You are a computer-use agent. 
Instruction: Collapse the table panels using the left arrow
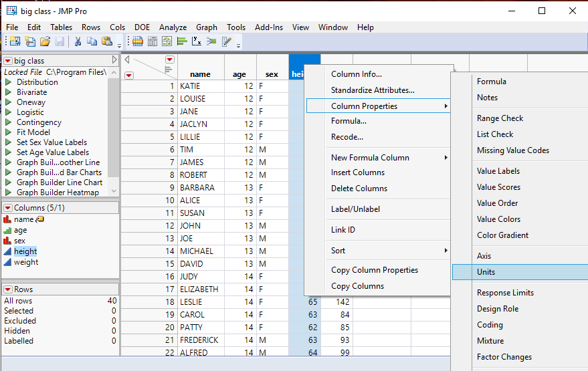click(126, 59)
